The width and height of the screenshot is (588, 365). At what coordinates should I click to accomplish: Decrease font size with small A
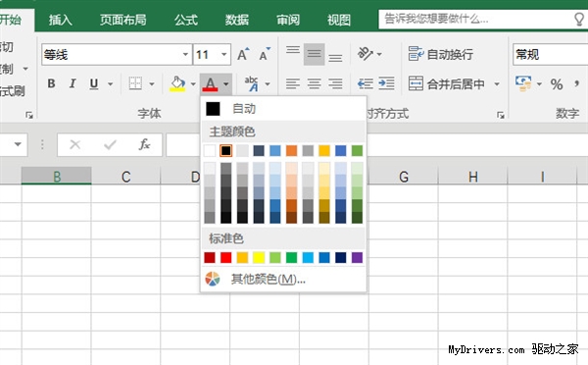pos(265,54)
